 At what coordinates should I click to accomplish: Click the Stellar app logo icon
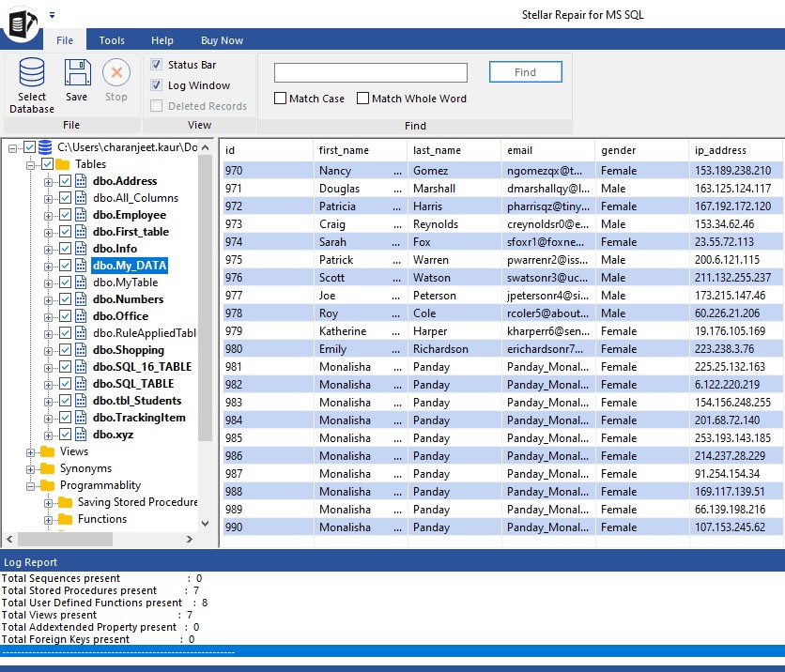[21, 23]
